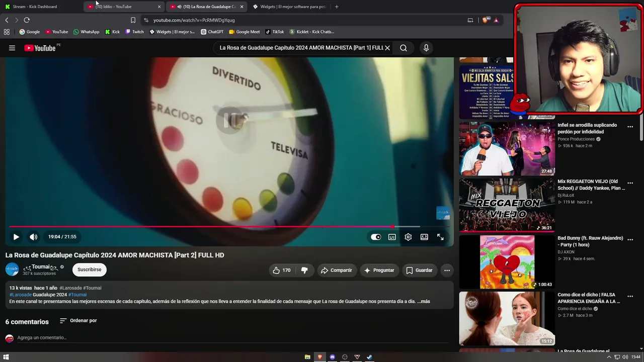Open the Ordenar por sort dropdown
This screenshot has width=644, height=362.
(78, 320)
